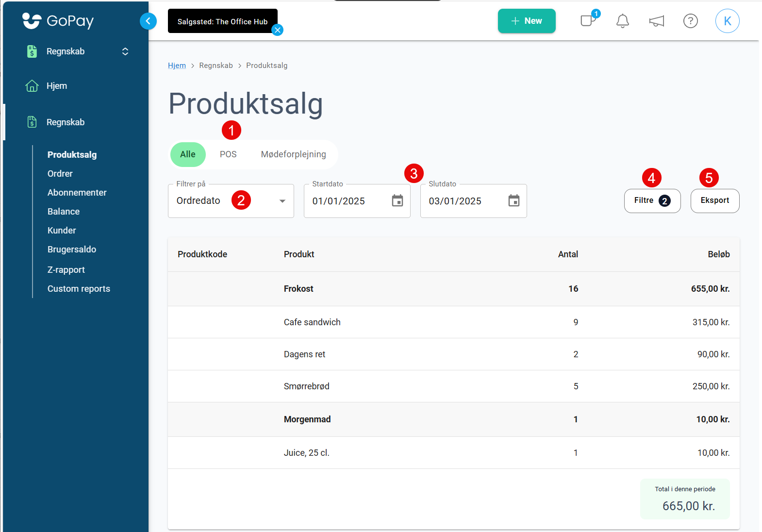Open Brugersaldo in the sidebar

pos(72,249)
